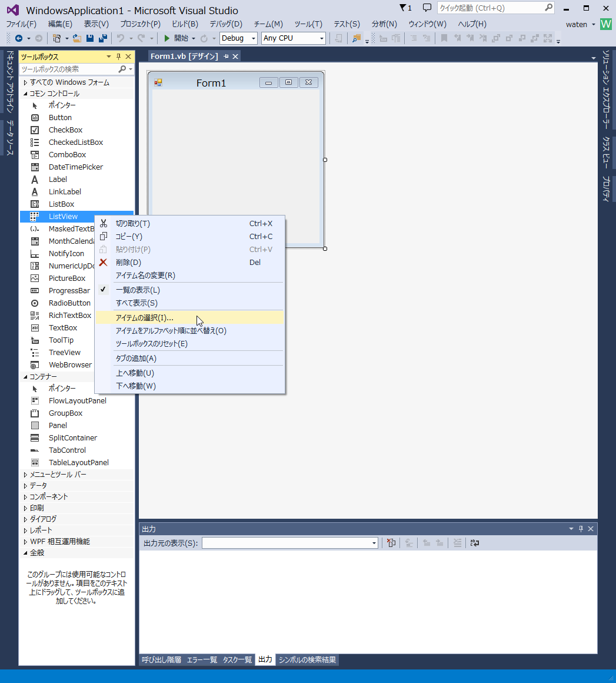
Task: Select the ListBox control icon
Action: tap(35, 204)
